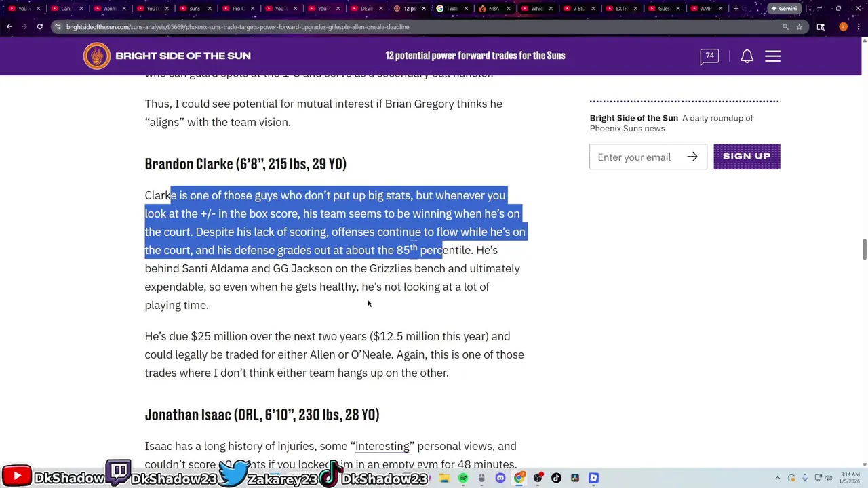Viewport: 868px width, 488px height.
Task: Click the page vertical scrollbar thumb
Action: point(864,249)
